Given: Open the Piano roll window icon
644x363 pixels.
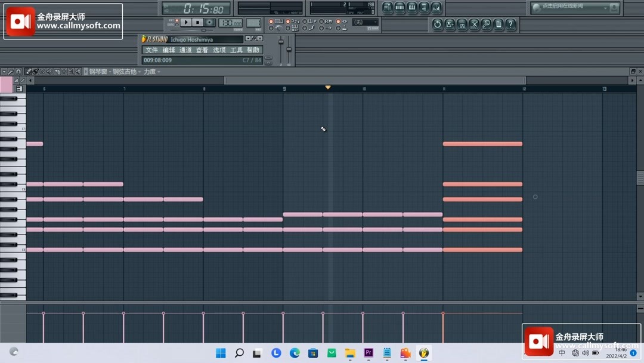Looking at the screenshot, I should (x=412, y=7).
